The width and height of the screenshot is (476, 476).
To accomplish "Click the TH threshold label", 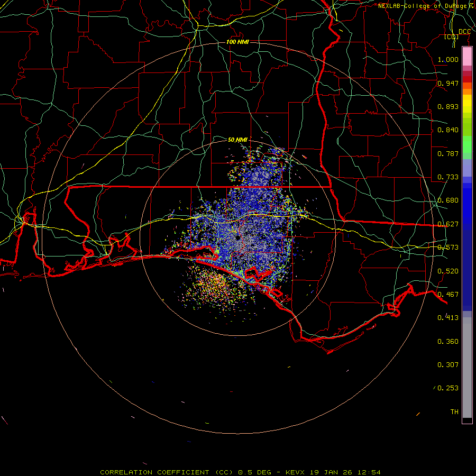I will (x=454, y=412).
